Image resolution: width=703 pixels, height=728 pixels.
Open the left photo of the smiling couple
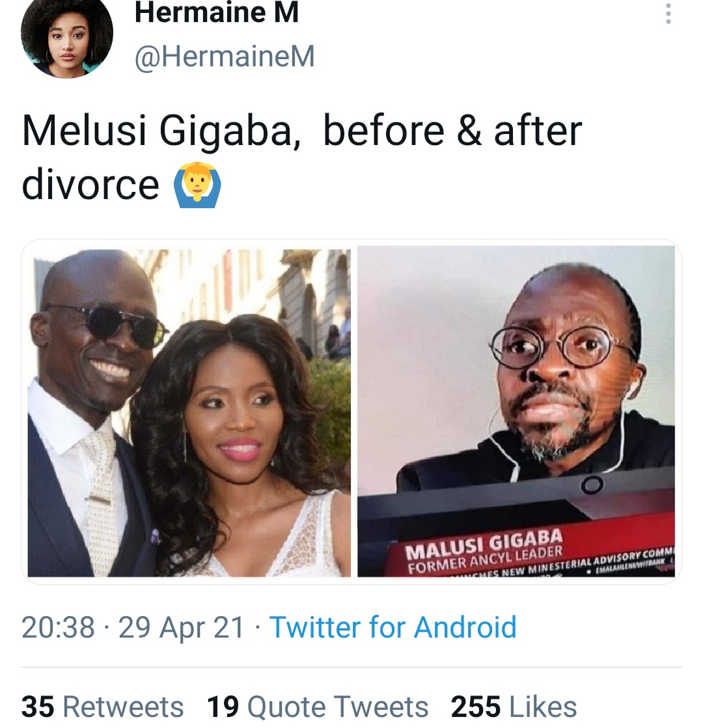point(189,412)
